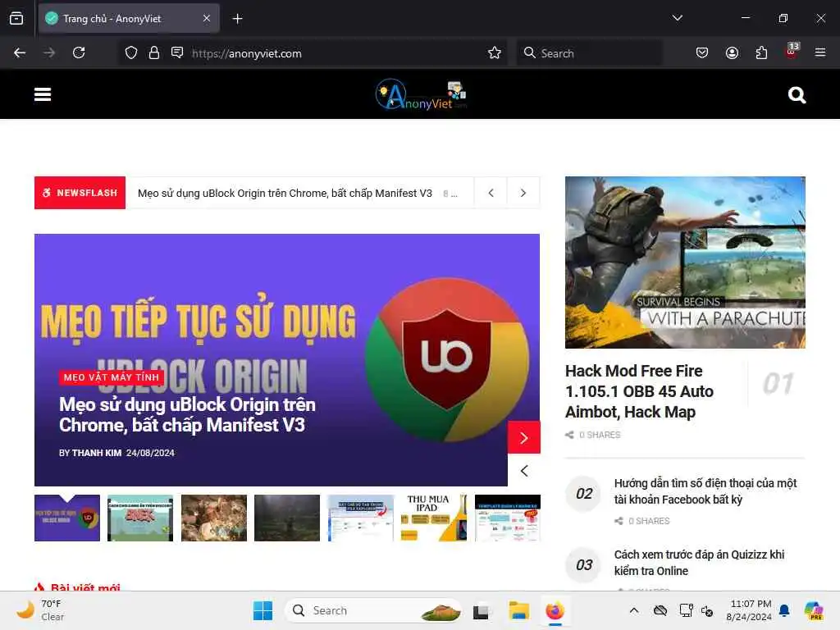Go back with the browser back arrow

(20, 52)
